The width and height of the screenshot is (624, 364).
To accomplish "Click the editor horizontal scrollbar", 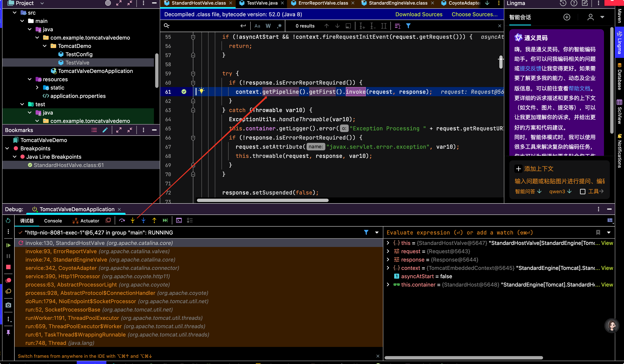I will 263,200.
